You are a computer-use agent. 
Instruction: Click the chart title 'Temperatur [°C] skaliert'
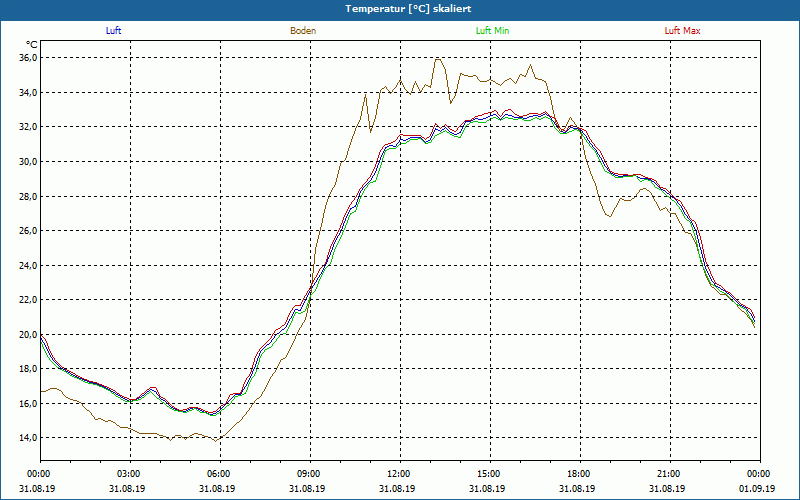pyautogui.click(x=408, y=9)
